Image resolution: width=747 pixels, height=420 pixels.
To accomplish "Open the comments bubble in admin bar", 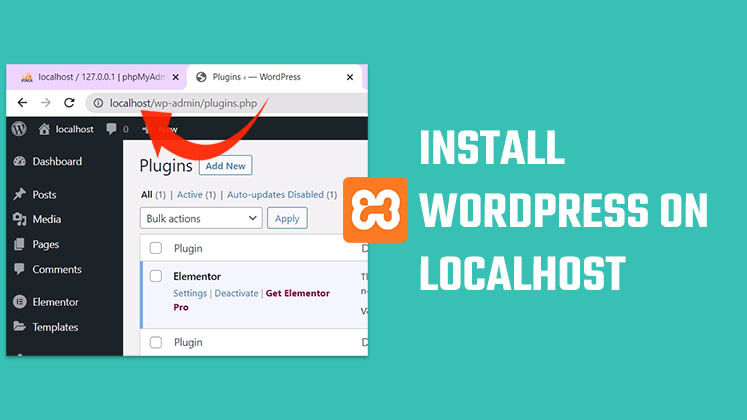I will (x=111, y=129).
